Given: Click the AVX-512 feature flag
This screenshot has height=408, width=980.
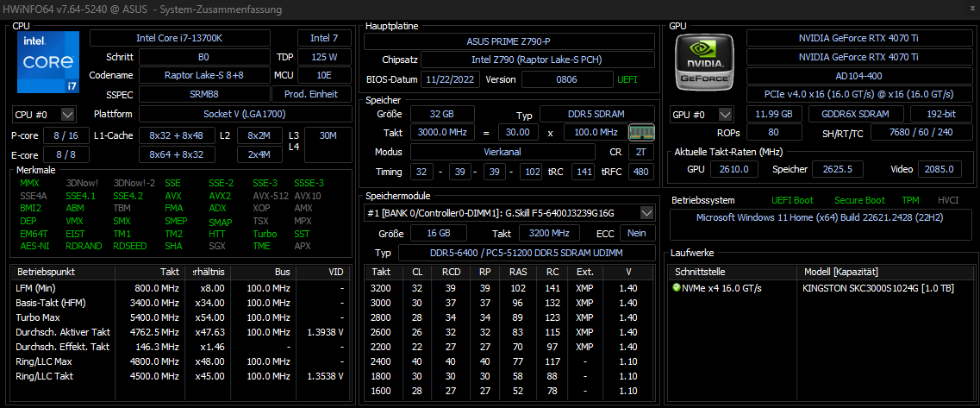Looking at the screenshot, I should point(271,196).
